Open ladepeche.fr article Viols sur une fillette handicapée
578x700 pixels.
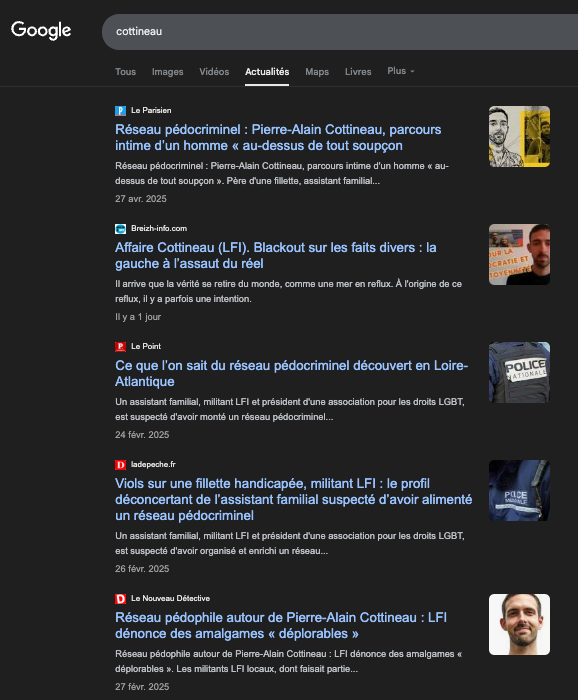click(294, 499)
